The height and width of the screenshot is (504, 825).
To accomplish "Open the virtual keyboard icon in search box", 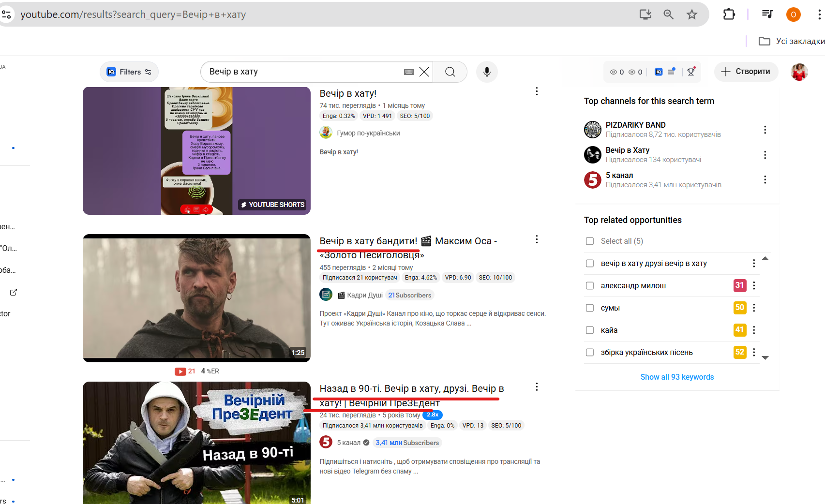I will click(409, 72).
